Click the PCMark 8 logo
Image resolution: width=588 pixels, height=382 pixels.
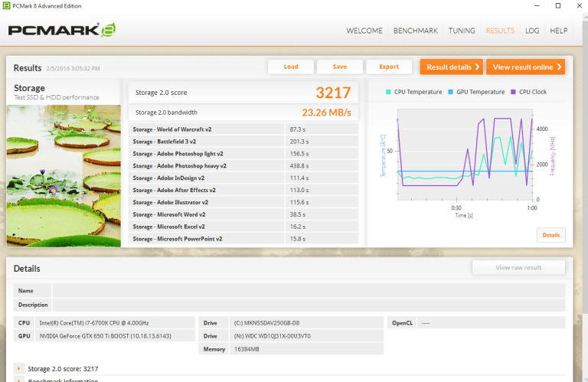62,30
